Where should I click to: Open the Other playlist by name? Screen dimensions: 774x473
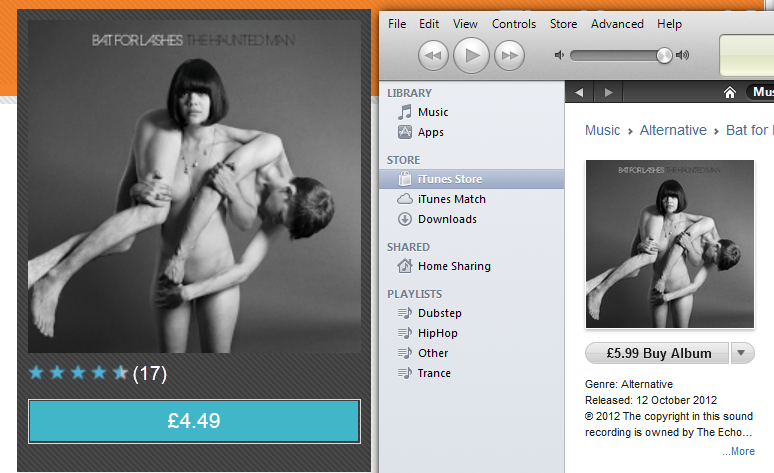point(433,353)
